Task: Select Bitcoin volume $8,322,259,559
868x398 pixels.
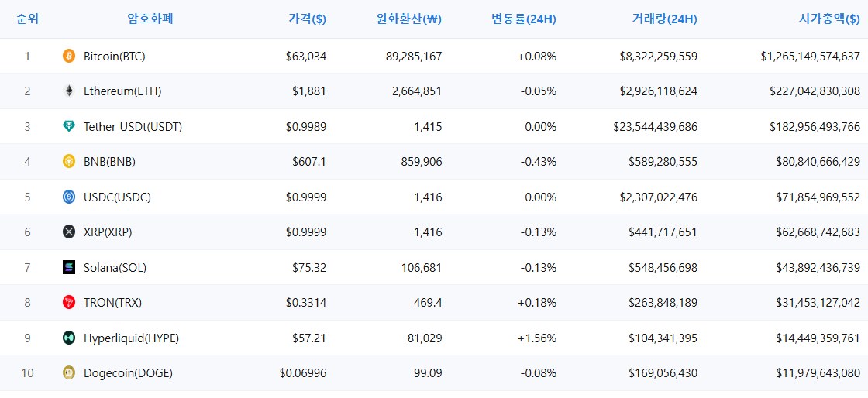Action: pos(659,57)
